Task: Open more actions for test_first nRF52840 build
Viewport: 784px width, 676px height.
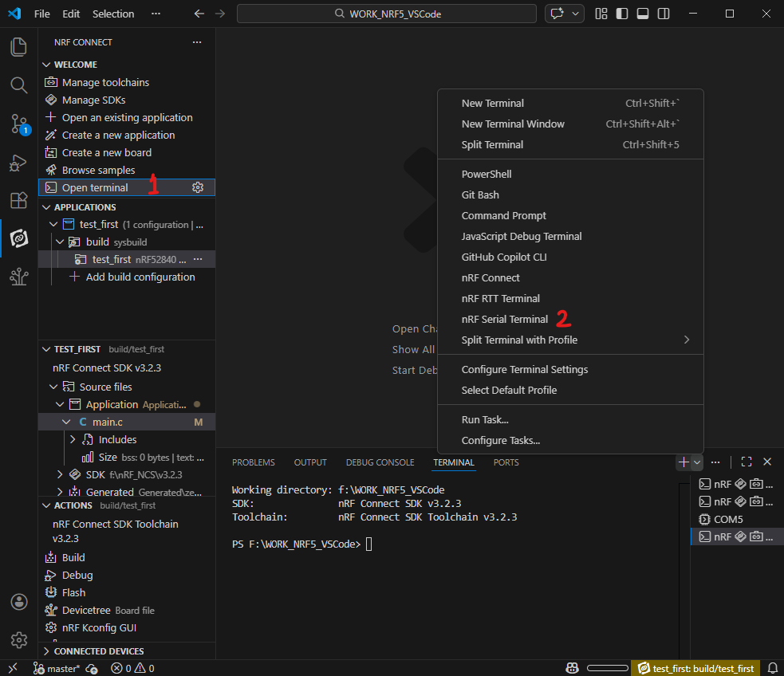Action: tap(198, 259)
